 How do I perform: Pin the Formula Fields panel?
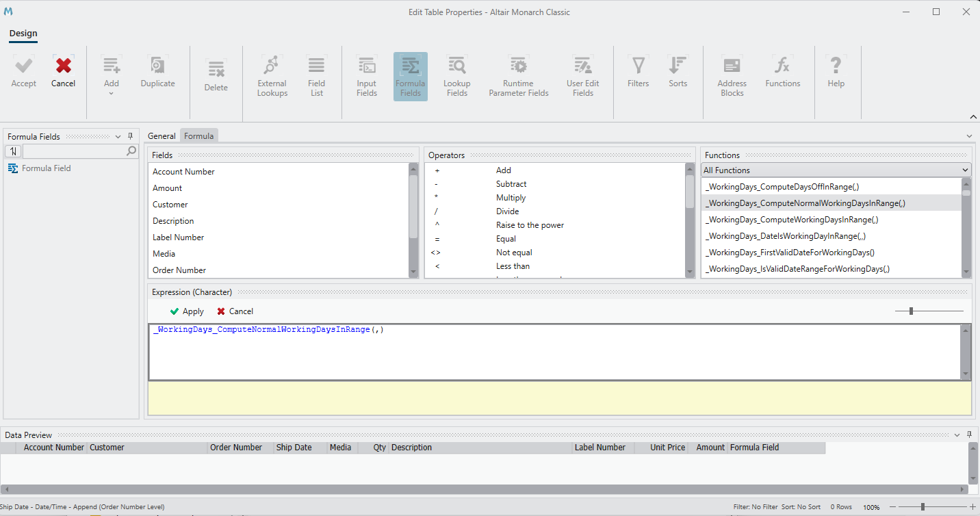(x=131, y=136)
